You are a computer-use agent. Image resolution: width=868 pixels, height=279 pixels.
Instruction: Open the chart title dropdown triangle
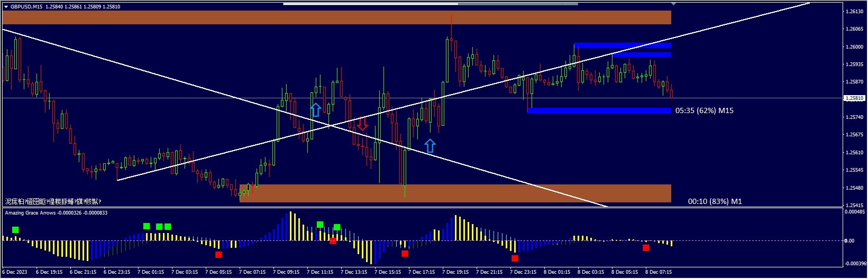point(6,7)
